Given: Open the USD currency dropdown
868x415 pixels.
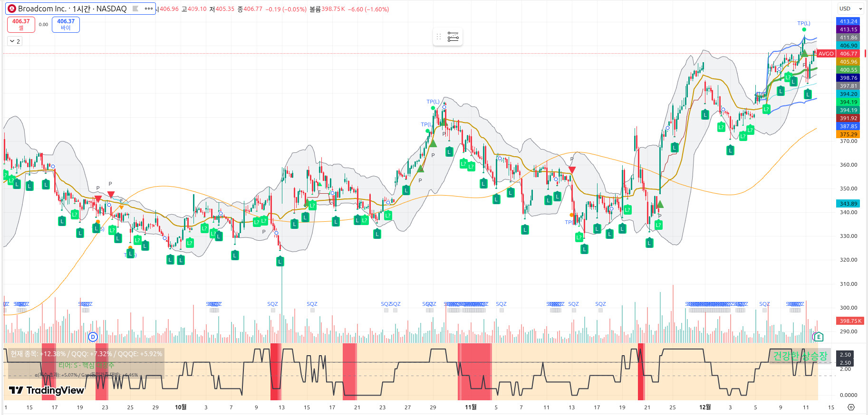Looking at the screenshot, I should point(850,9).
